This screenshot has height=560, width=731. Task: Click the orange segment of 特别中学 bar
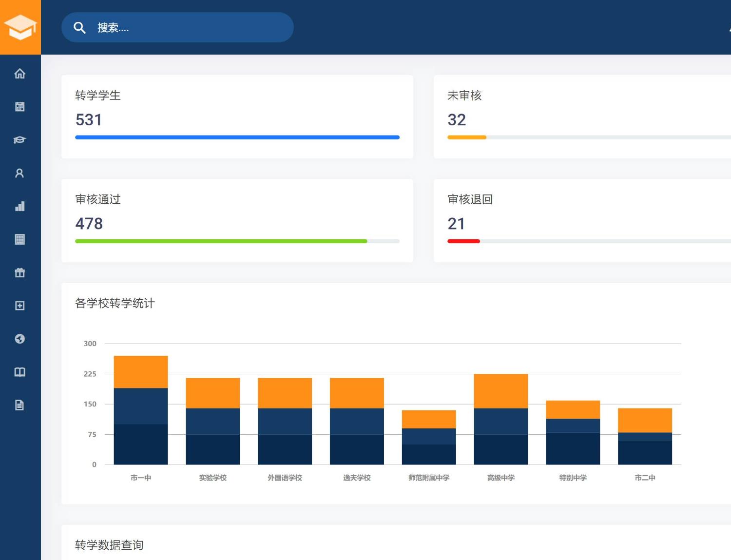pyautogui.click(x=573, y=409)
